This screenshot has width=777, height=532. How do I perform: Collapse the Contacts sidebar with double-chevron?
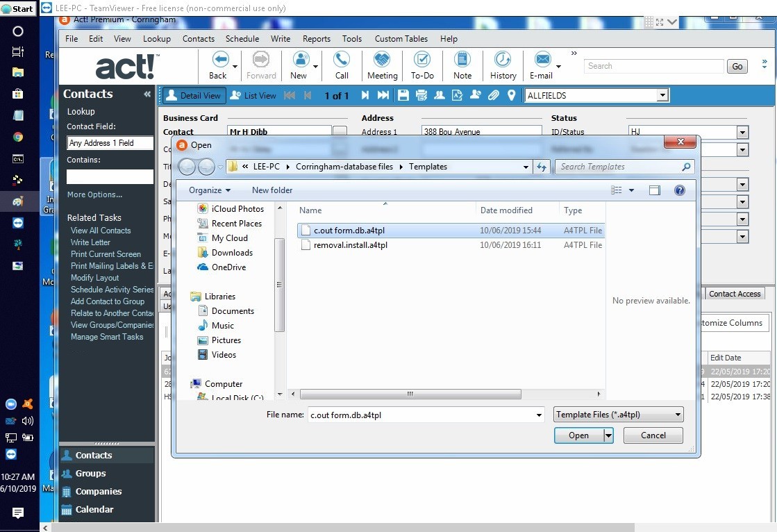pos(147,94)
